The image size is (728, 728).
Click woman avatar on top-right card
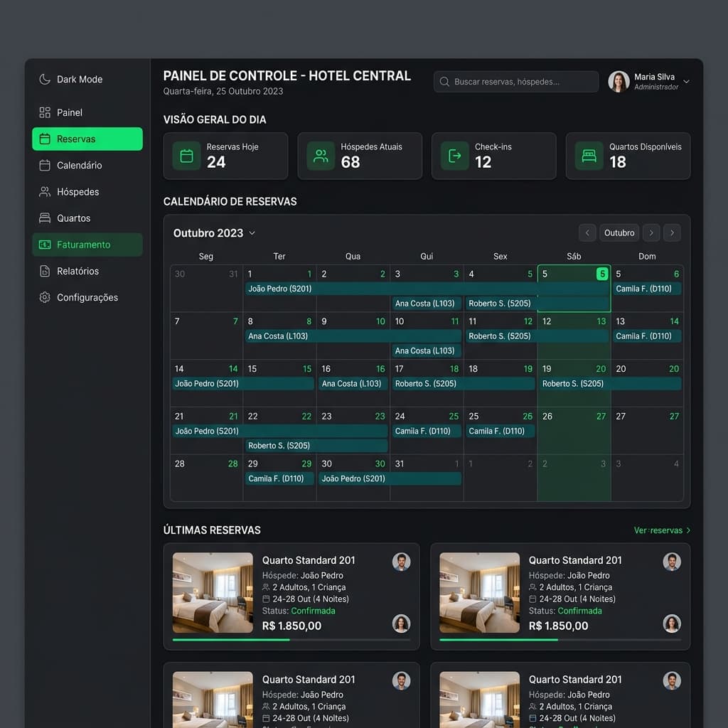[x=671, y=623]
